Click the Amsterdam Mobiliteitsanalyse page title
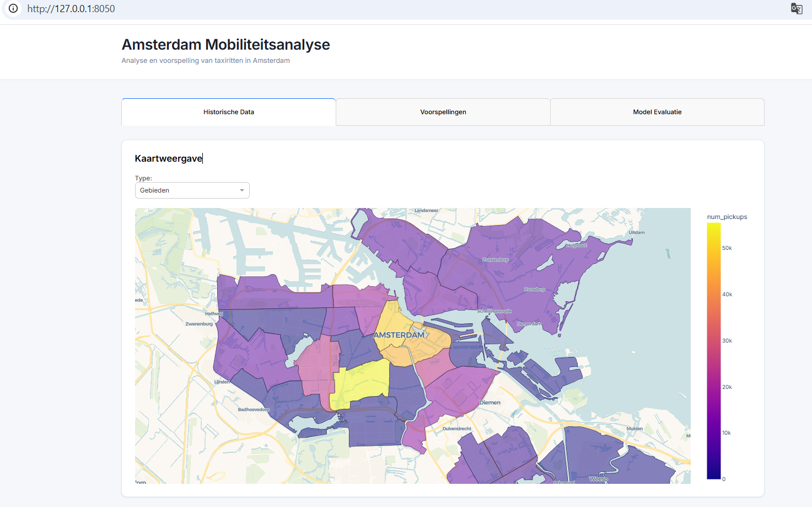 click(x=225, y=45)
